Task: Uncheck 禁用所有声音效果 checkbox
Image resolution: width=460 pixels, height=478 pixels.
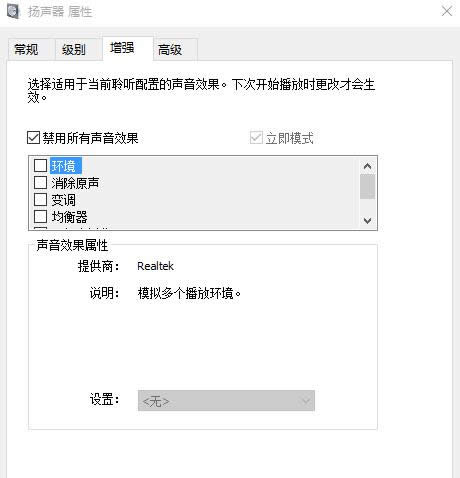Action: click(33, 138)
